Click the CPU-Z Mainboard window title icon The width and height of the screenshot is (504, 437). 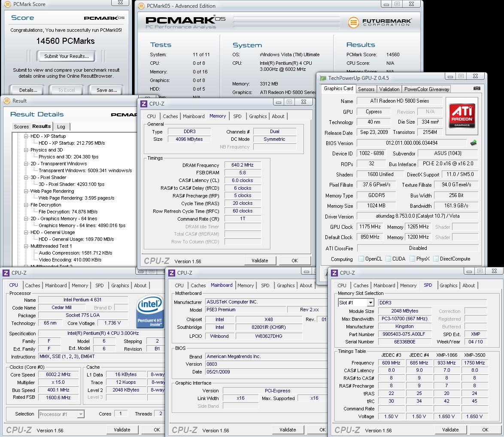coord(172,273)
